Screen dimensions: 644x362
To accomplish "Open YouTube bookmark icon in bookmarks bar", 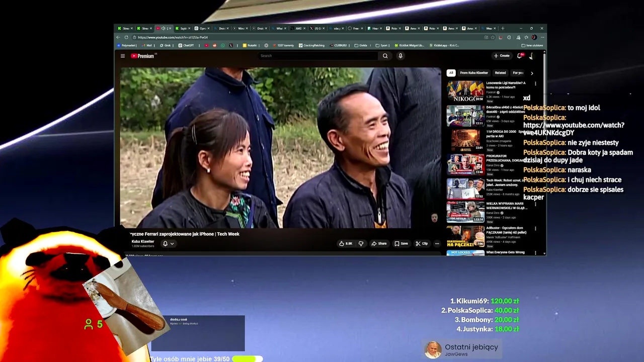I will coord(206,45).
